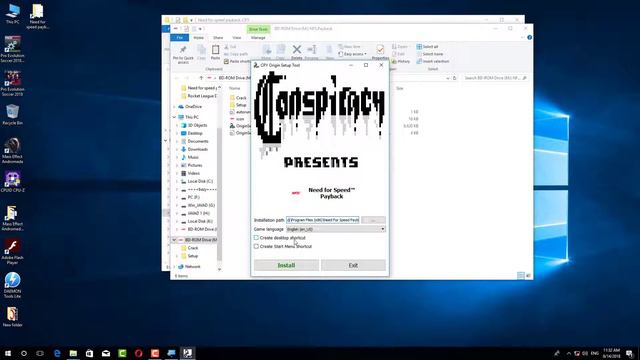Viewport: 640px width, 360px height.
Task: Open Microsoft Store from taskbar
Action: [89, 353]
